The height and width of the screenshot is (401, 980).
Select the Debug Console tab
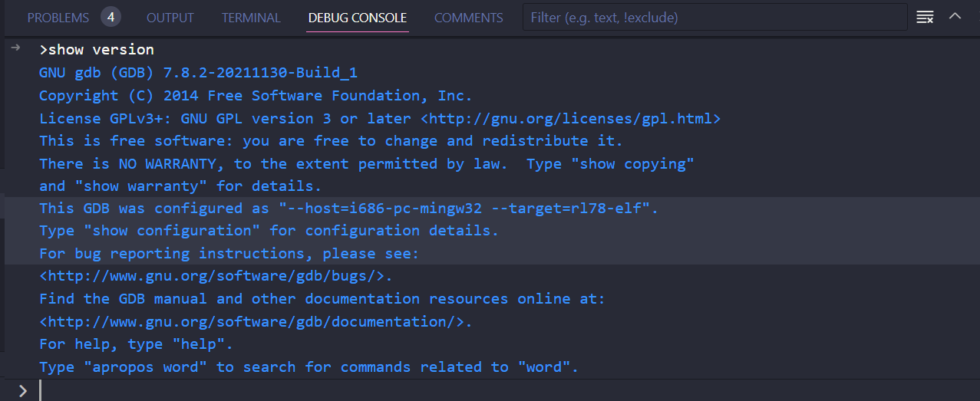click(x=358, y=17)
